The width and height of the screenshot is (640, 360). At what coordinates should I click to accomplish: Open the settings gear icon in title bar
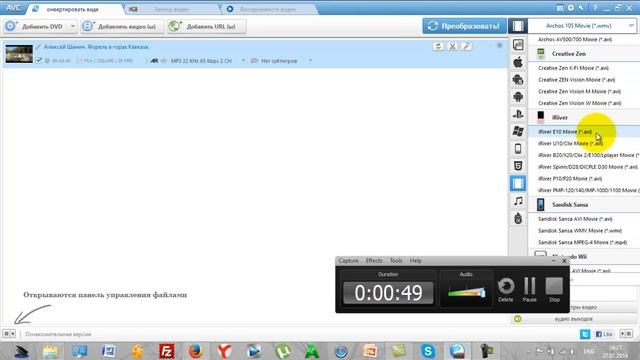[570, 8]
